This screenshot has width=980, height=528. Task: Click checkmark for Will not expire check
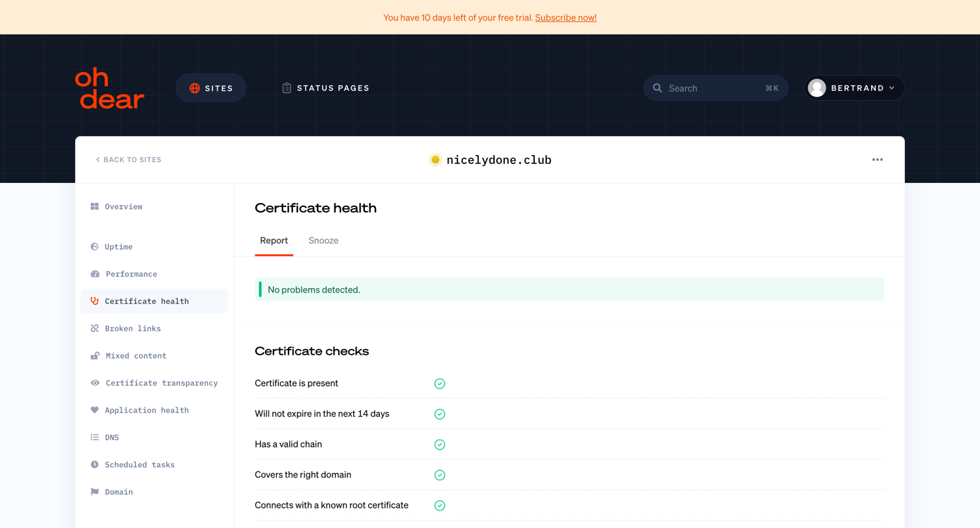pos(439,414)
